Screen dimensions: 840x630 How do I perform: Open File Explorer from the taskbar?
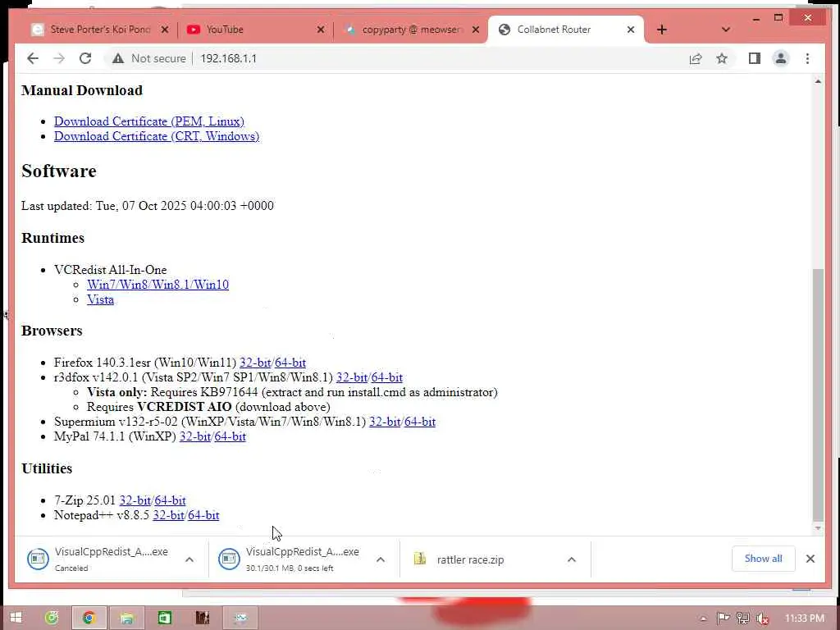point(127,618)
